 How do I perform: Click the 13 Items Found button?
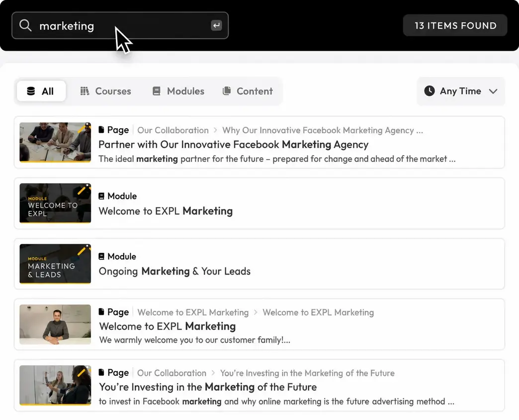click(455, 25)
